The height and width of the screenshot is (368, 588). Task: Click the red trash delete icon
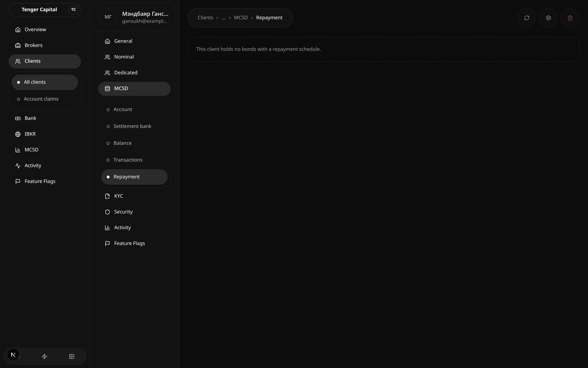point(570,18)
